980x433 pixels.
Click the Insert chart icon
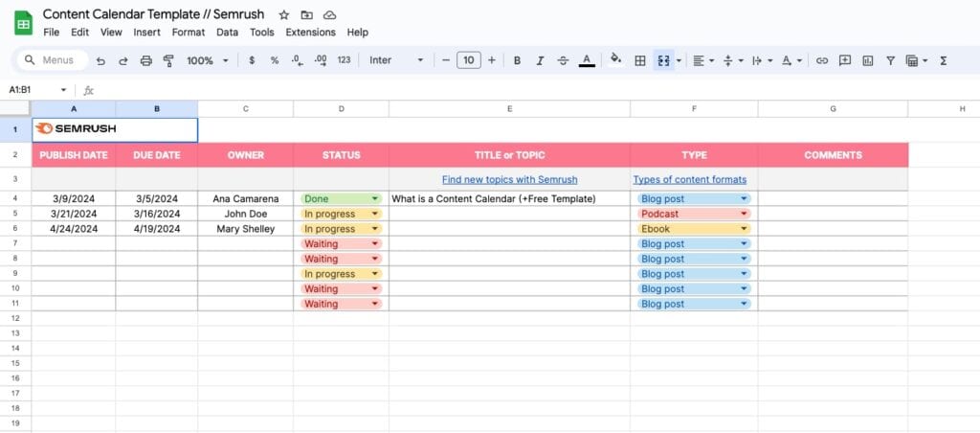(867, 60)
